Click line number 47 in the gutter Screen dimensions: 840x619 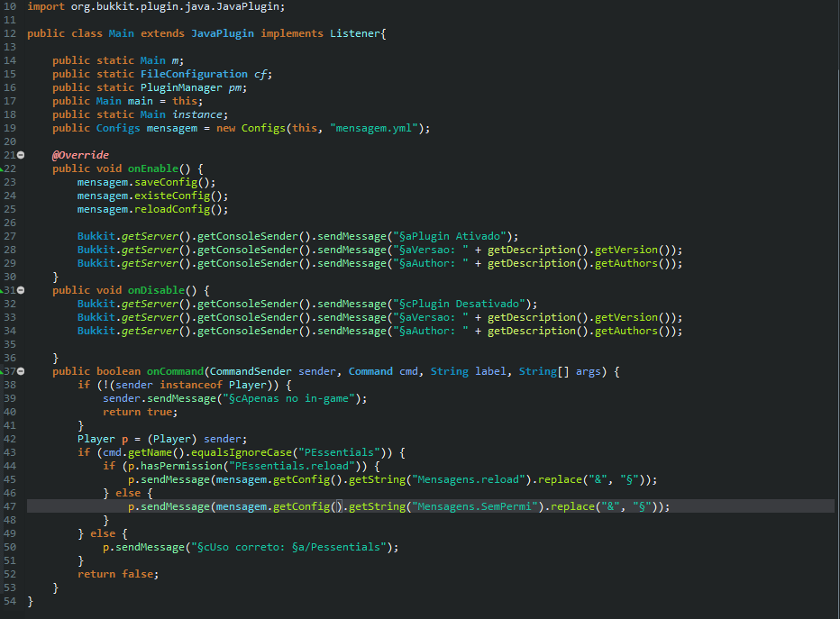[x=10, y=506]
